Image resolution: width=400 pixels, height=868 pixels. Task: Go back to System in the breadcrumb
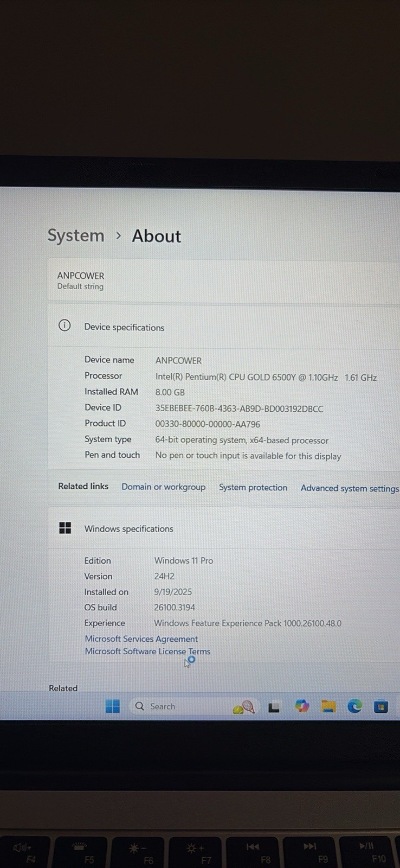coord(76,235)
